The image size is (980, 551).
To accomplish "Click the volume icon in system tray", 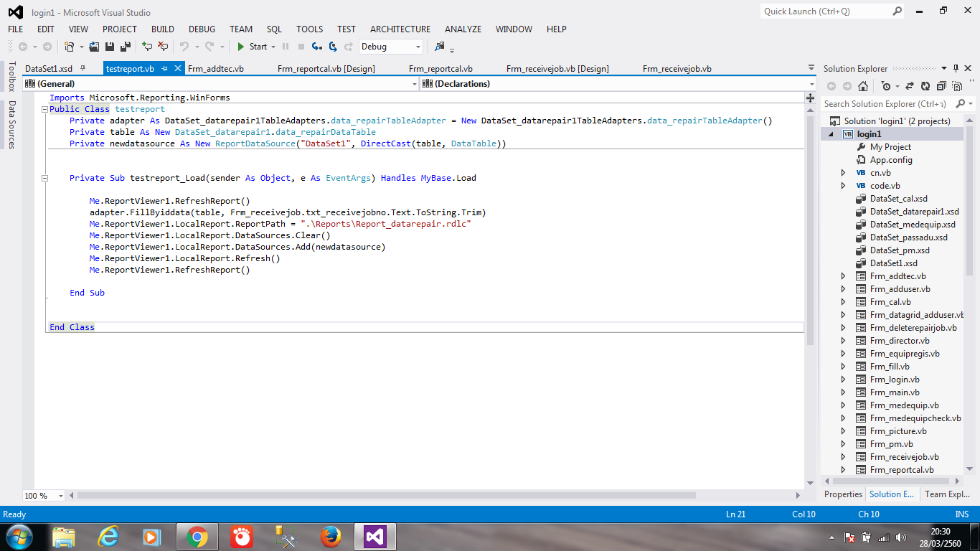I will tap(900, 537).
